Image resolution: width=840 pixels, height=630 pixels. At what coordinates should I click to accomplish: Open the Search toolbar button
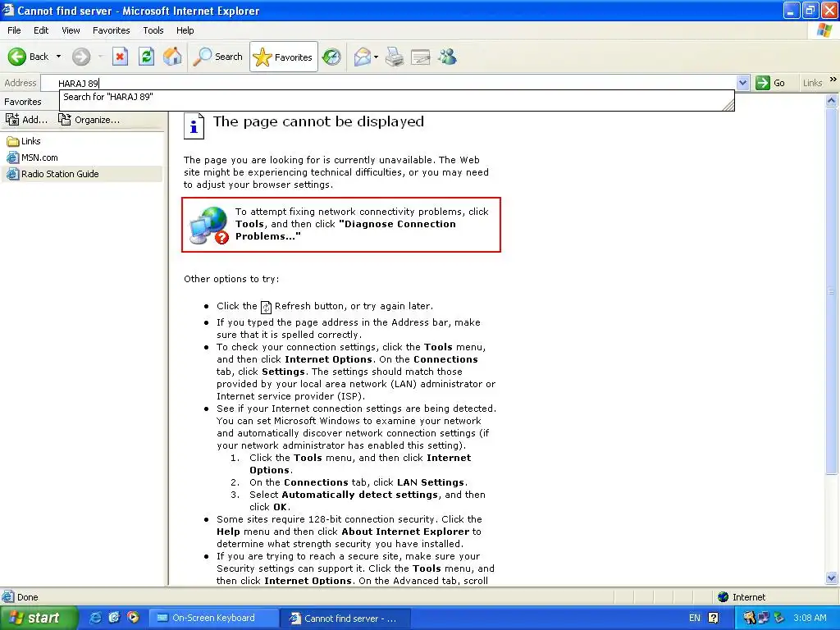[x=218, y=57]
